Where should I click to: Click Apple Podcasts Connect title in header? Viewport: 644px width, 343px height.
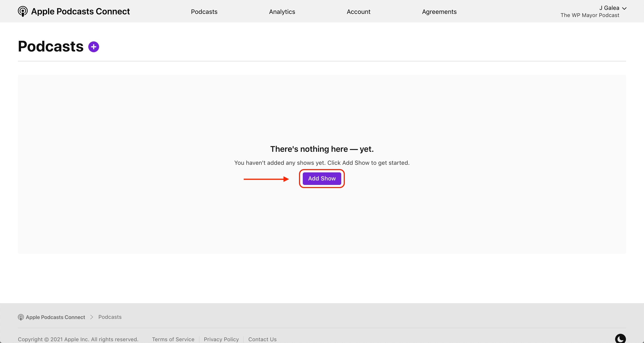(x=80, y=11)
